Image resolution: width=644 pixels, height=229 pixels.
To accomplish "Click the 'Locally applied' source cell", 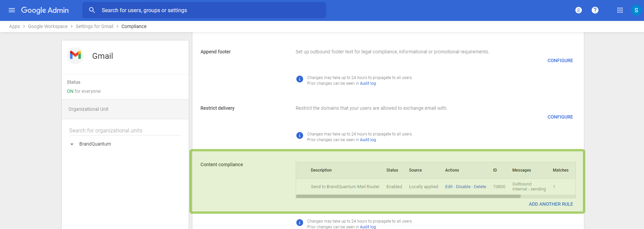I will 424,186.
